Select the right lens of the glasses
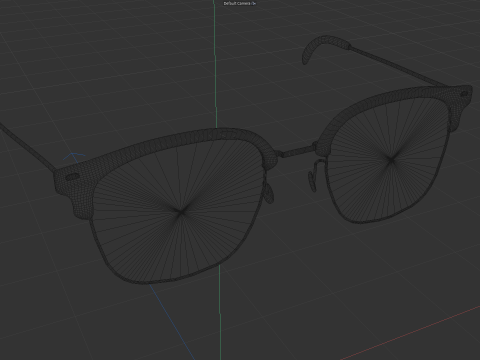The image size is (480, 360). tap(391, 161)
